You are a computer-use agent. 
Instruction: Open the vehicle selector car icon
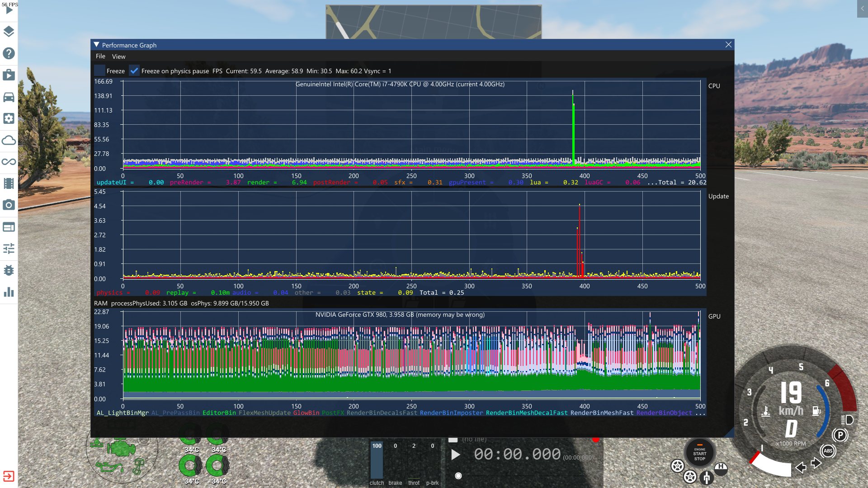tap(9, 97)
